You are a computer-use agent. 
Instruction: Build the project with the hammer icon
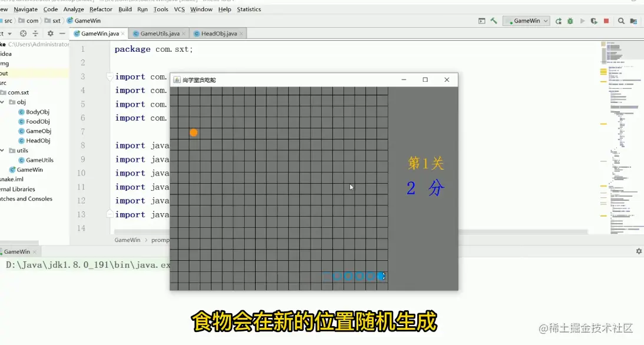click(x=494, y=20)
